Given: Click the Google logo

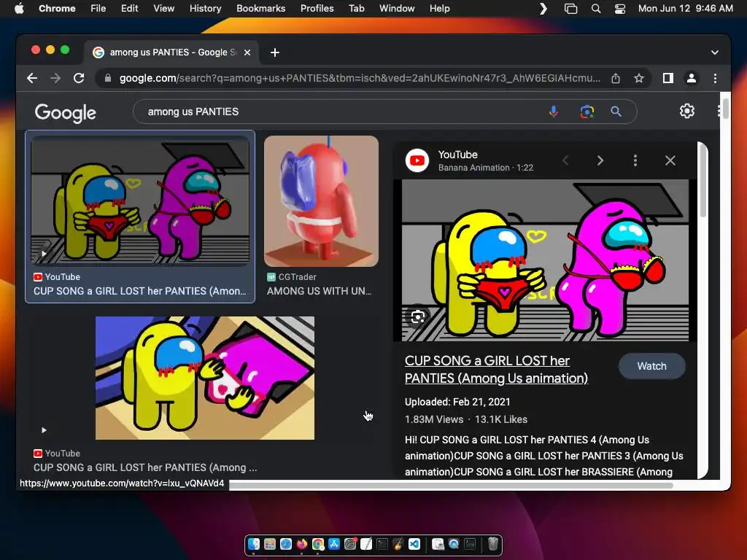Looking at the screenshot, I should pos(65,113).
